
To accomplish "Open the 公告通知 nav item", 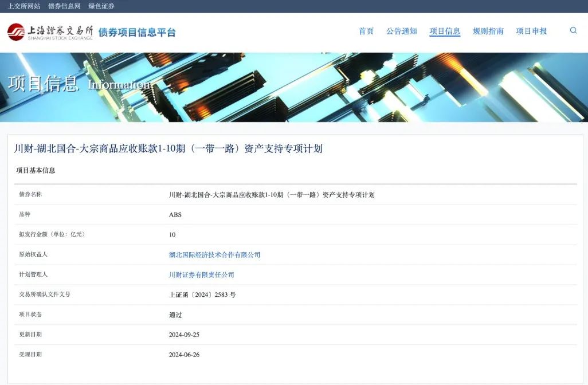I will (x=402, y=31).
